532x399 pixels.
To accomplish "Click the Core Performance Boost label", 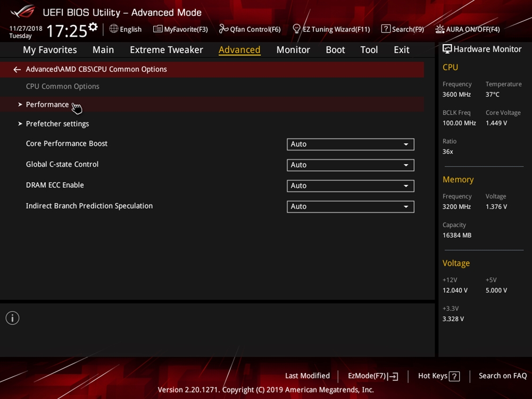I will pos(66,144).
